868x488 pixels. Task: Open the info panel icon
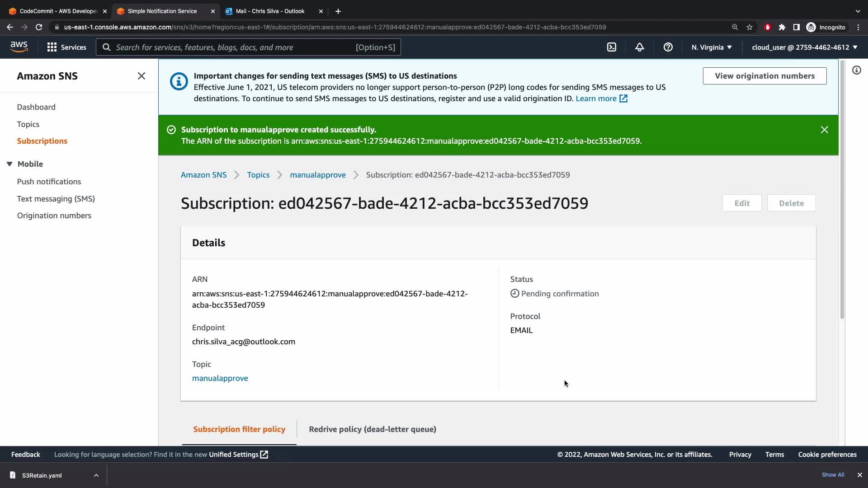click(x=856, y=70)
